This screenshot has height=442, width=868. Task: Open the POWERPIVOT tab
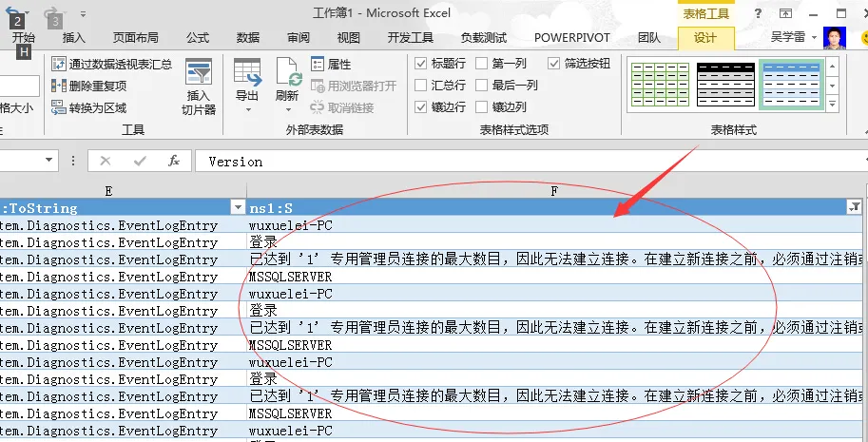coord(571,38)
